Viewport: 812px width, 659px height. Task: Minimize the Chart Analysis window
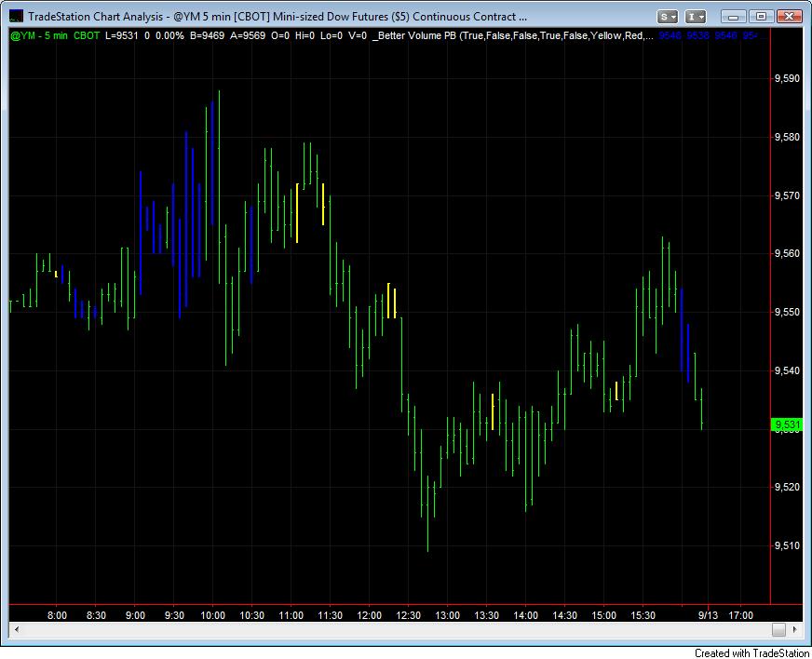click(x=733, y=17)
